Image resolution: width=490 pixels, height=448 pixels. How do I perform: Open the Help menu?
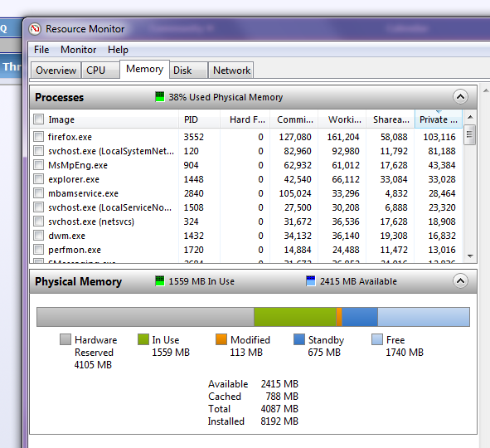pyautogui.click(x=118, y=50)
